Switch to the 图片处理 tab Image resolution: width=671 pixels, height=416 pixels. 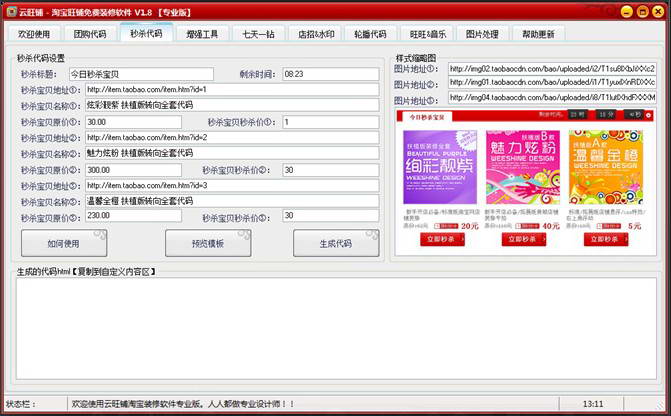483,34
